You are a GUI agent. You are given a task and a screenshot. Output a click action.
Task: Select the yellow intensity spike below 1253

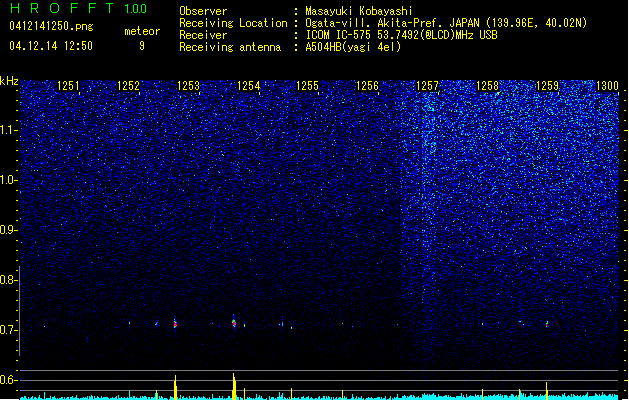coord(175,387)
